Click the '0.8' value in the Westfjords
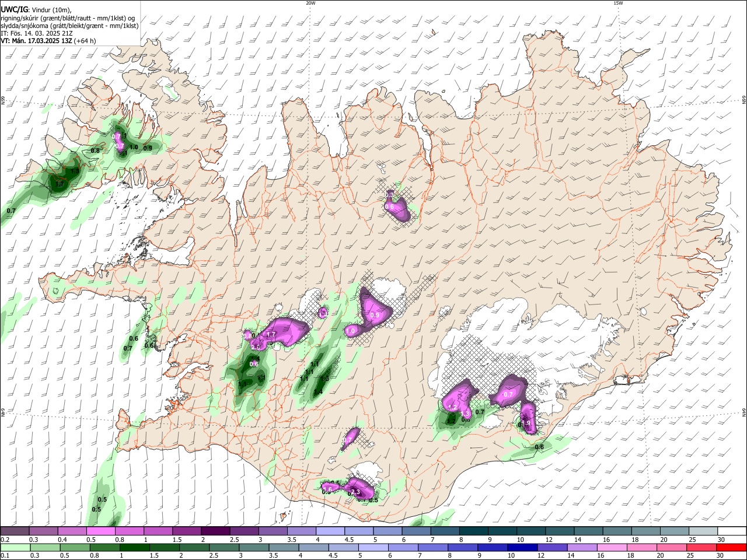The height and width of the screenshot is (560, 747). pos(95,150)
